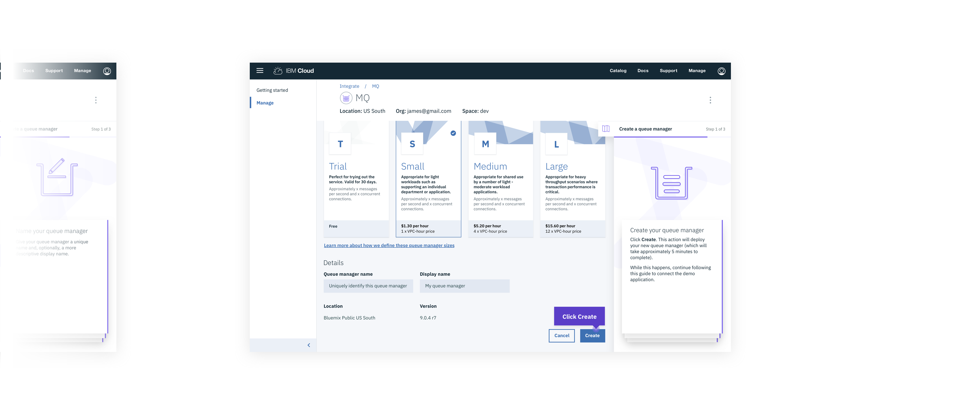
Task: Select the Trial plan card
Action: click(356, 179)
